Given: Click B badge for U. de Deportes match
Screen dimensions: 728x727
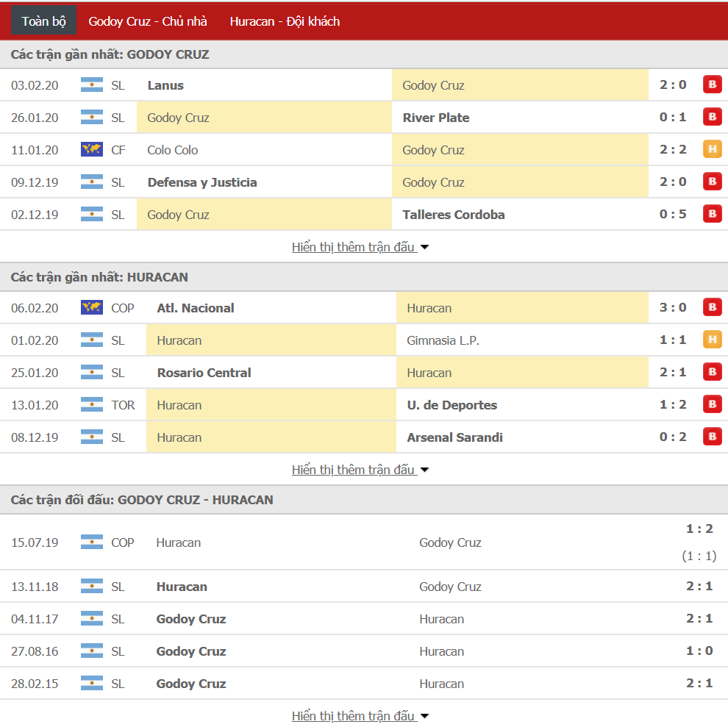Looking at the screenshot, I should [713, 404].
